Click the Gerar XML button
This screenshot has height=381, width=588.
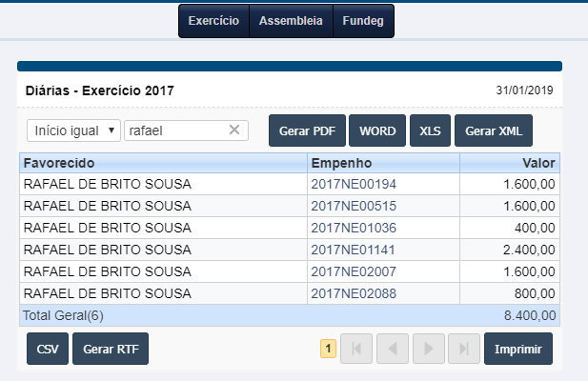[493, 130]
